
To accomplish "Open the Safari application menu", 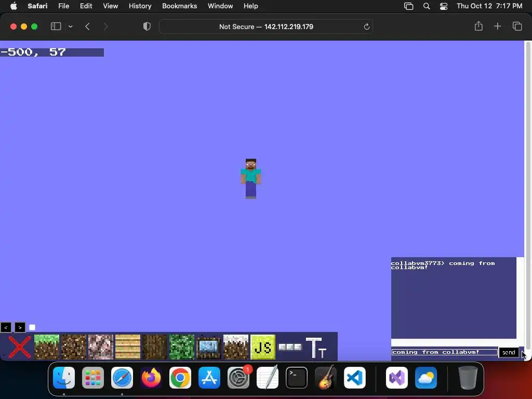I will tap(37, 6).
